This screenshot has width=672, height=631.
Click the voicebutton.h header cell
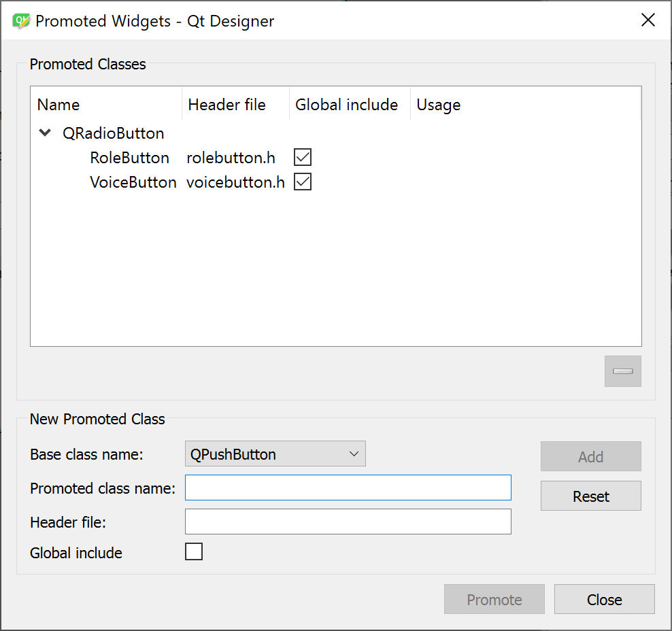tap(235, 182)
